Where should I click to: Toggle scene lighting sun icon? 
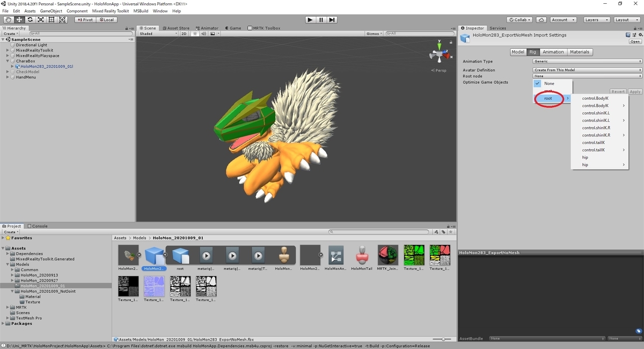pyautogui.click(x=195, y=33)
